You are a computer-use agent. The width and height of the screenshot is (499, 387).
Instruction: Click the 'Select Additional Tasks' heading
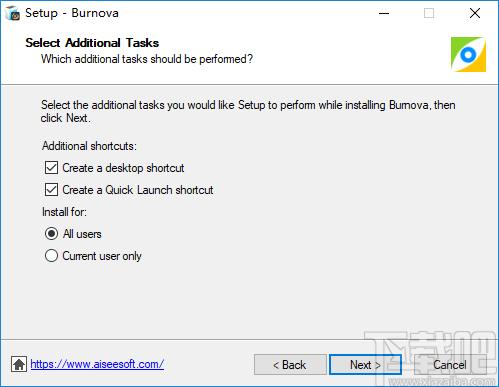[92, 43]
